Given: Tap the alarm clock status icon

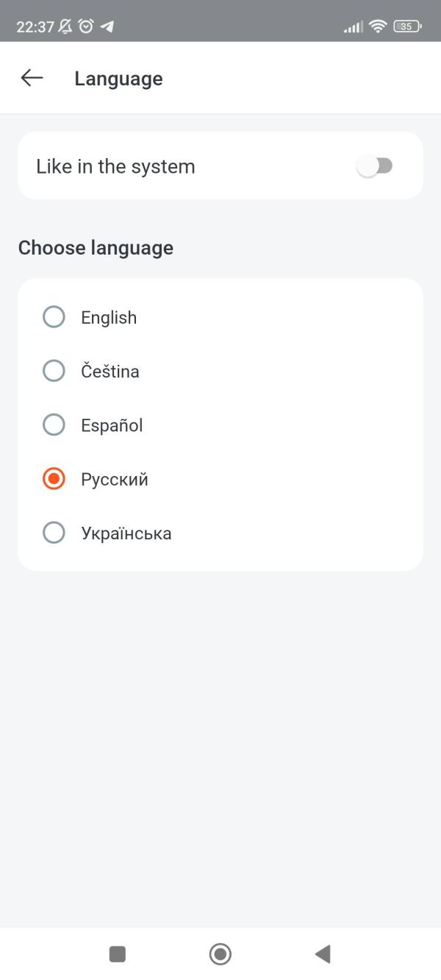Looking at the screenshot, I should (86, 26).
